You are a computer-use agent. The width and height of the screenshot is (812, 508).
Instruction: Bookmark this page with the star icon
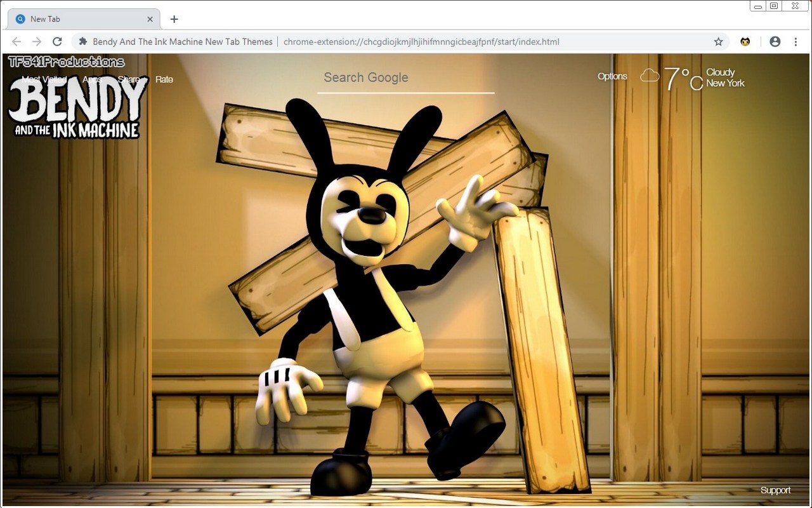coord(718,41)
